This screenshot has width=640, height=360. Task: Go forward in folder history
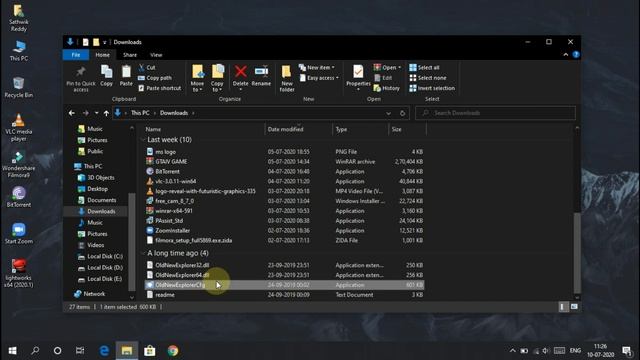pyautogui.click(x=85, y=113)
